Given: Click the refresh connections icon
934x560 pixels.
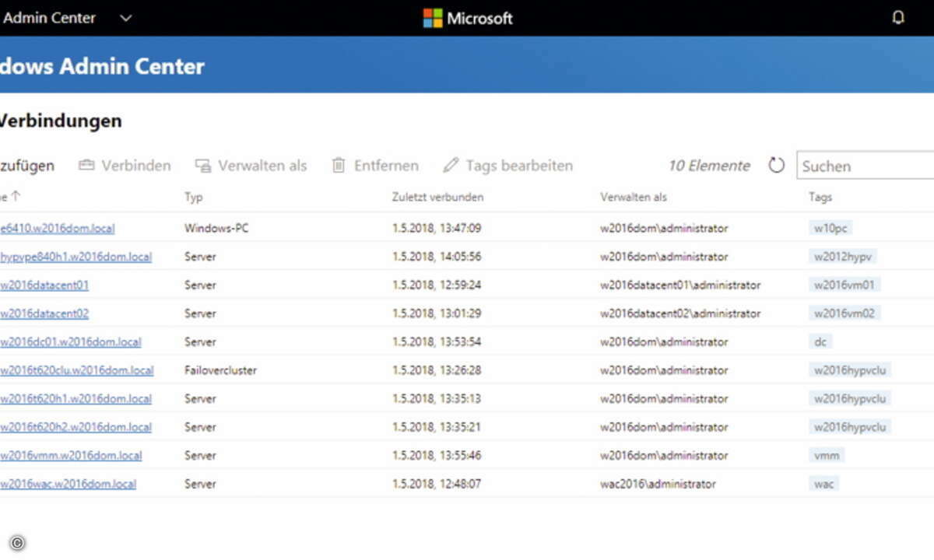Looking at the screenshot, I should point(776,165).
